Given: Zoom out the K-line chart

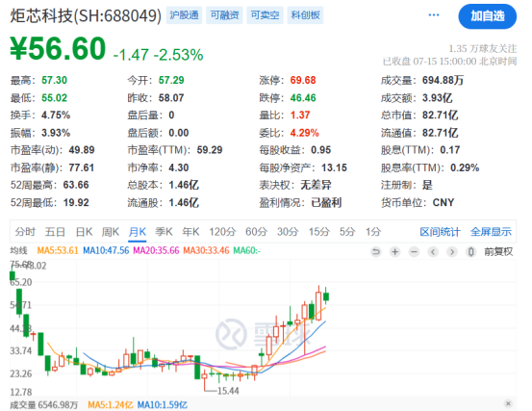Looking at the screenshot, I should point(414,252).
